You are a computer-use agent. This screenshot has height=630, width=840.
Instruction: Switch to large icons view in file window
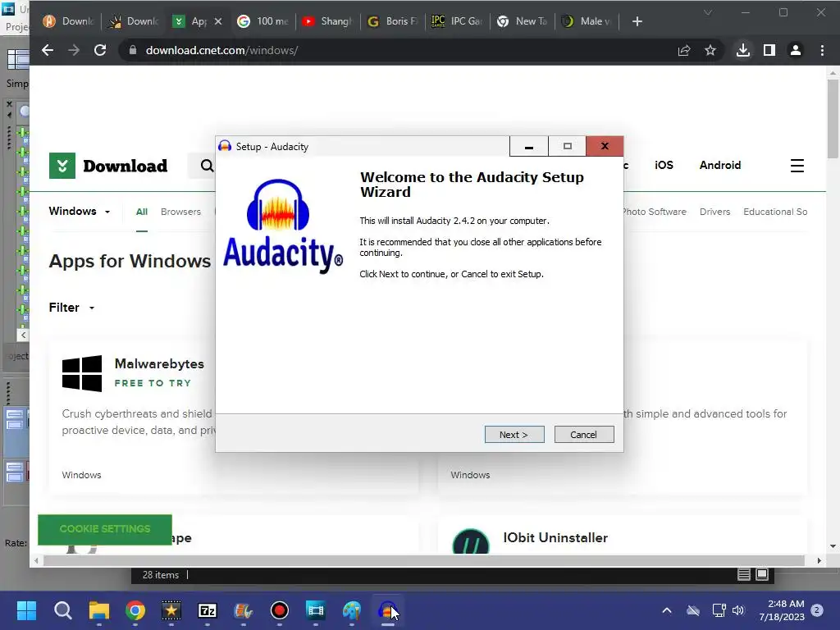tap(762, 575)
